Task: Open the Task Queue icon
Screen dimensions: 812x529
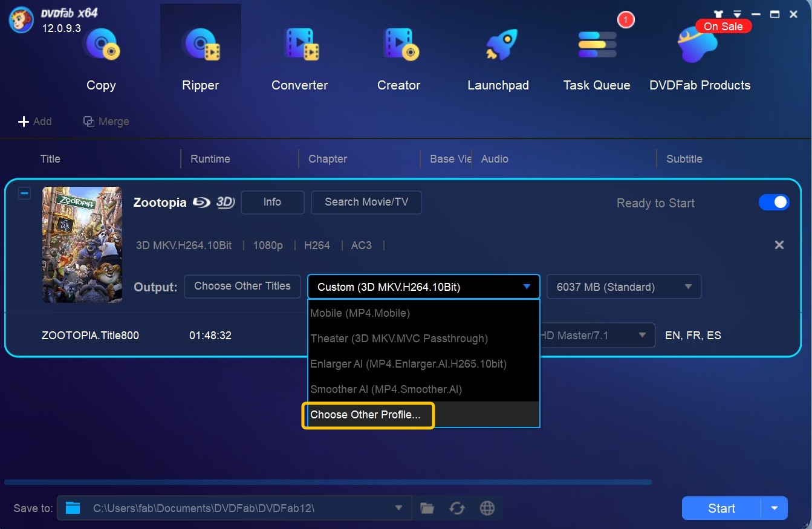Action: pos(597,46)
